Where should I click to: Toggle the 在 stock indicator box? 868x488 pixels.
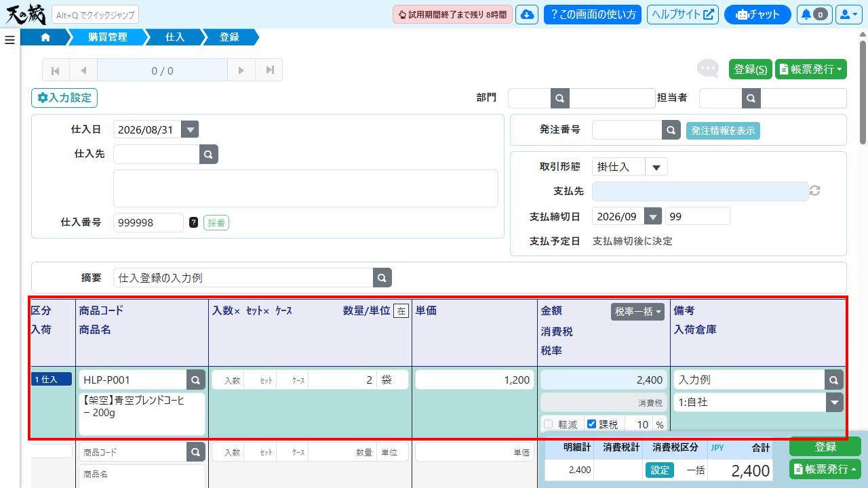401,311
